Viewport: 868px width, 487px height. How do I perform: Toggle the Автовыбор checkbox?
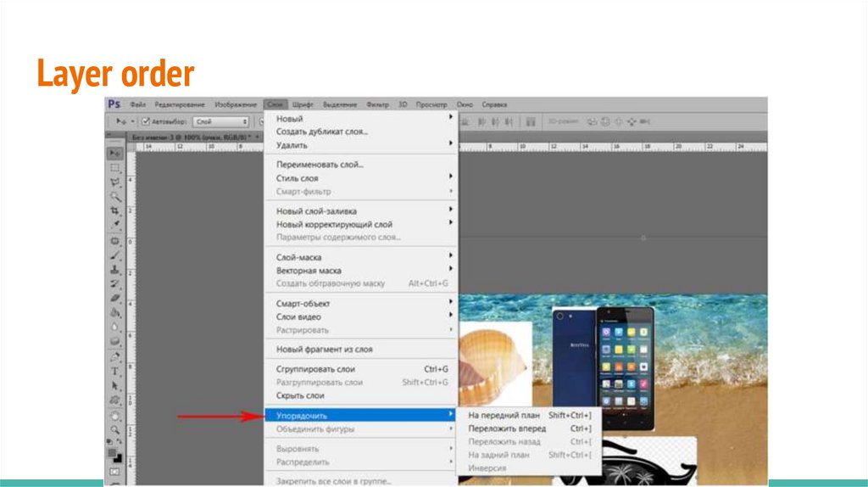click(145, 122)
